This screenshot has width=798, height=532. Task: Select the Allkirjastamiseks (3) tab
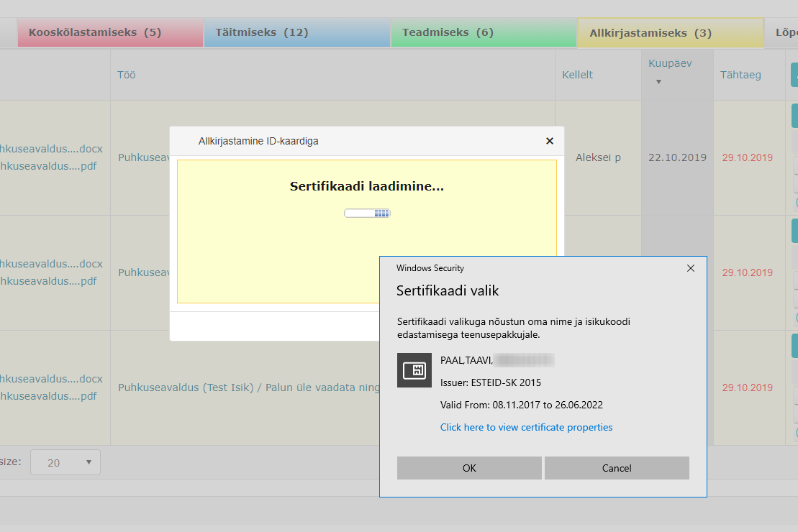pyautogui.click(x=671, y=33)
